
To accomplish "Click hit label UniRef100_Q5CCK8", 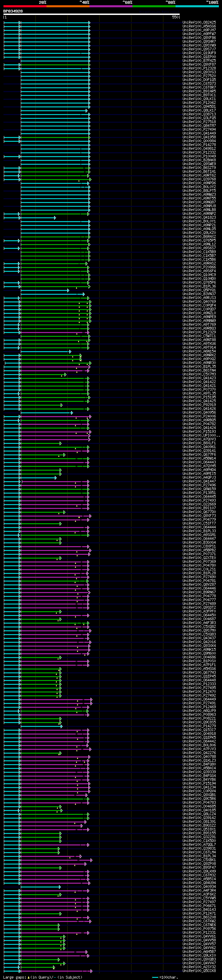I will click(x=199, y=971).
